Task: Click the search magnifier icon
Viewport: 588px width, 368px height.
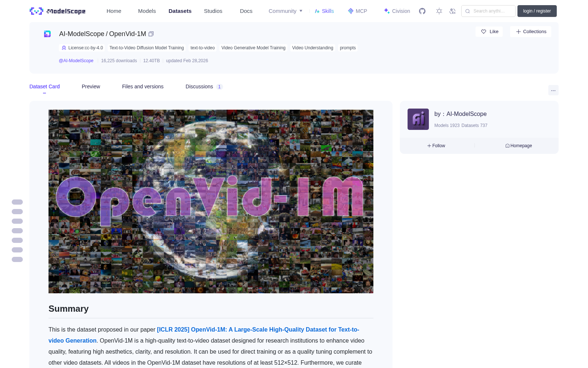Action: click(468, 11)
